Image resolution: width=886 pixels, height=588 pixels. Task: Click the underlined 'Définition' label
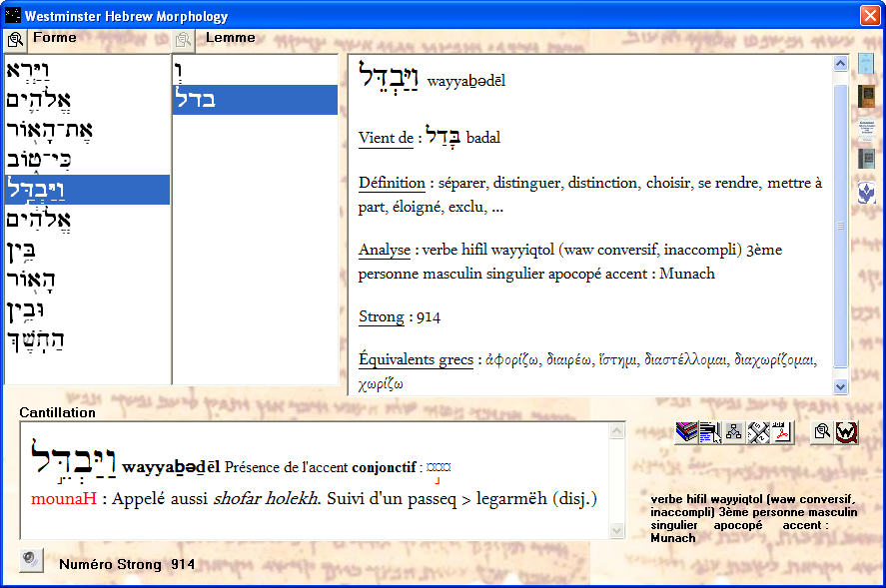point(392,183)
